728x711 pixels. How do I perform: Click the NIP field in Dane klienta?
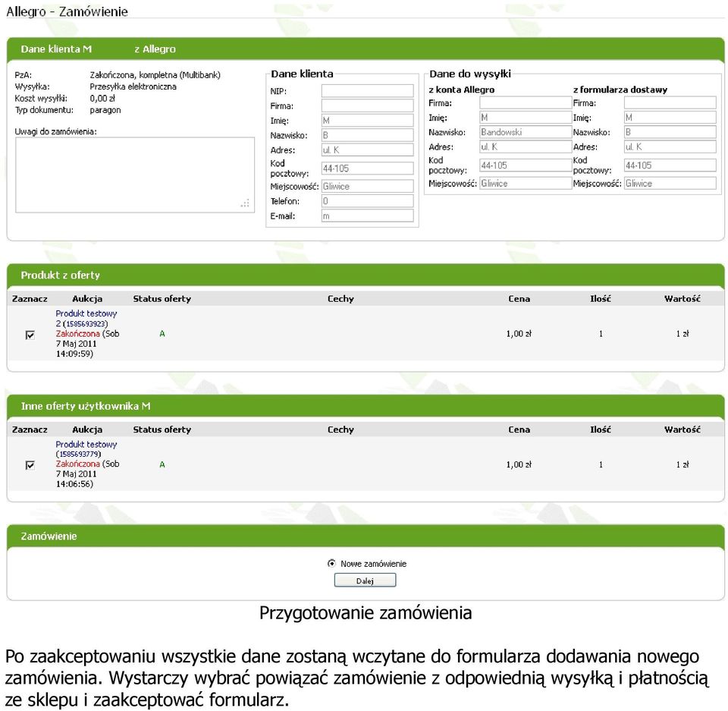367,90
